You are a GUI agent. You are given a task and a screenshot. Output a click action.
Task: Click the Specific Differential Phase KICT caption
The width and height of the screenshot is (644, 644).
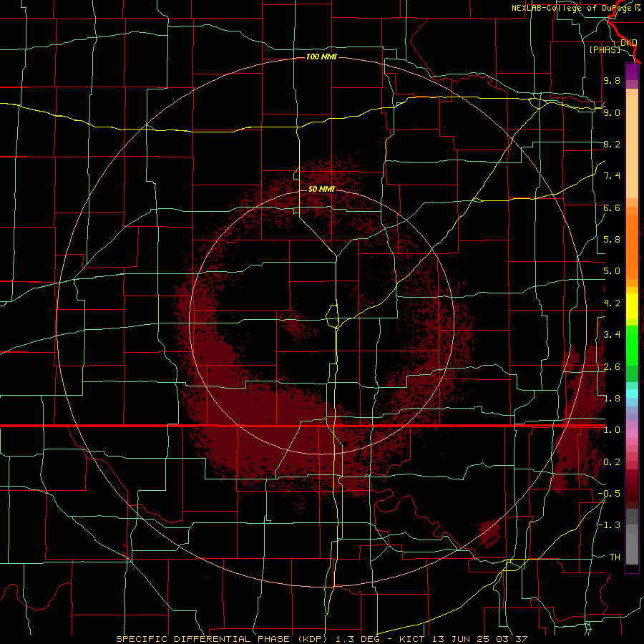[321, 639]
